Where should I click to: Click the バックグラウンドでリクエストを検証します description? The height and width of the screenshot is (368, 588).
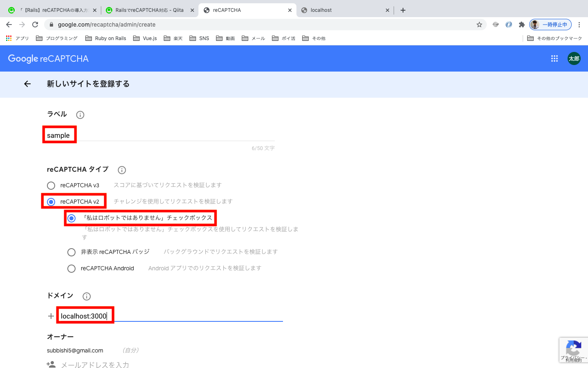coord(220,251)
